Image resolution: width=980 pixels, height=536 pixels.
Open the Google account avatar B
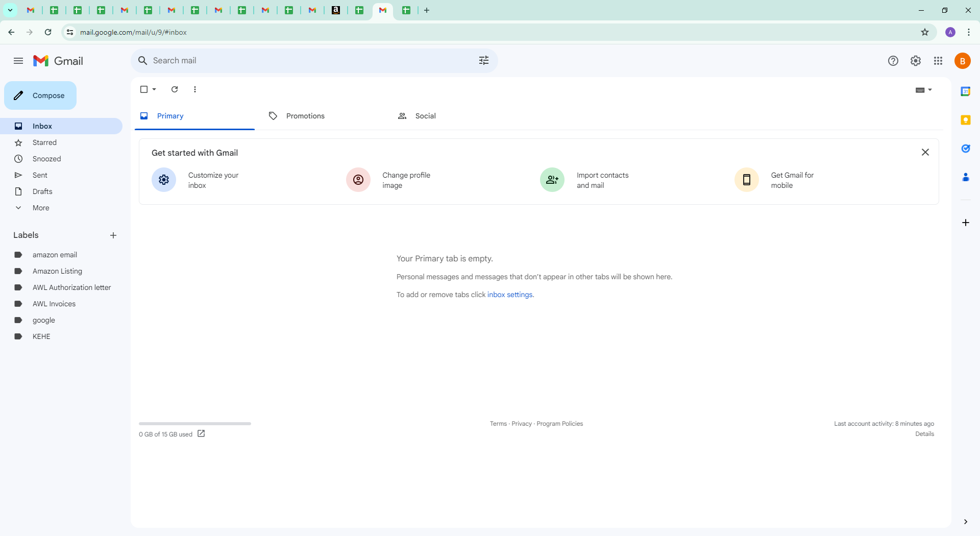tap(963, 61)
